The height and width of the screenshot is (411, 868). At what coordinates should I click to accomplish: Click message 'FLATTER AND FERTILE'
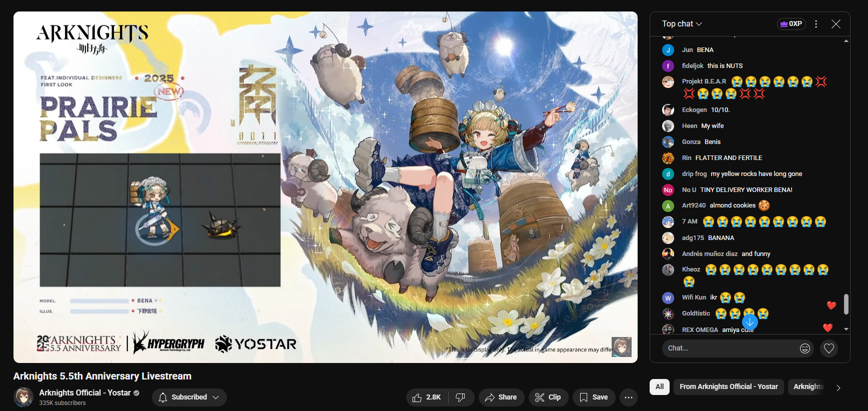click(729, 158)
